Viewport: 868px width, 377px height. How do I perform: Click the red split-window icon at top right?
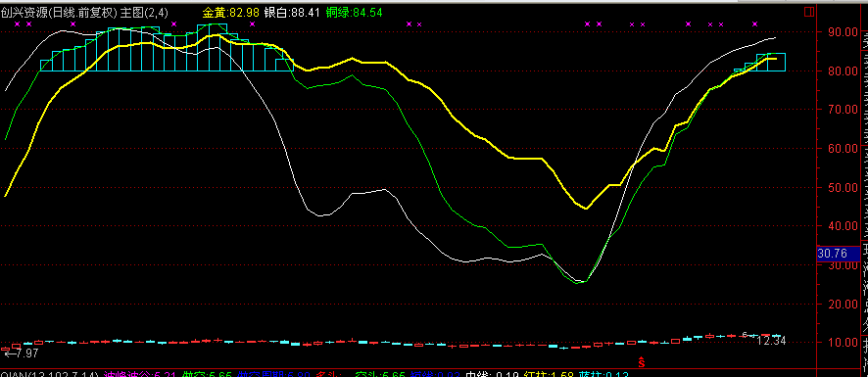[809, 11]
